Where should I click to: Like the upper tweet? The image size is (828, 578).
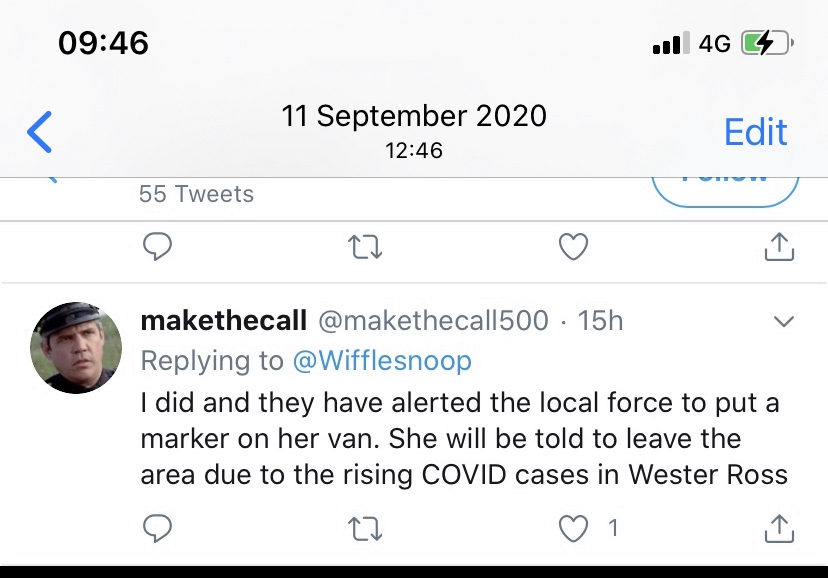coord(573,247)
